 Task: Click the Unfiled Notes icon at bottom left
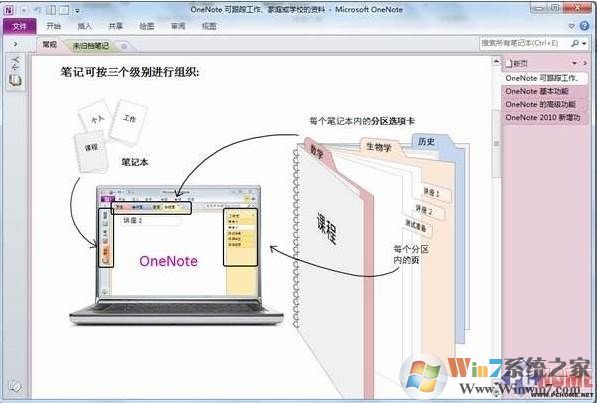[x=15, y=387]
